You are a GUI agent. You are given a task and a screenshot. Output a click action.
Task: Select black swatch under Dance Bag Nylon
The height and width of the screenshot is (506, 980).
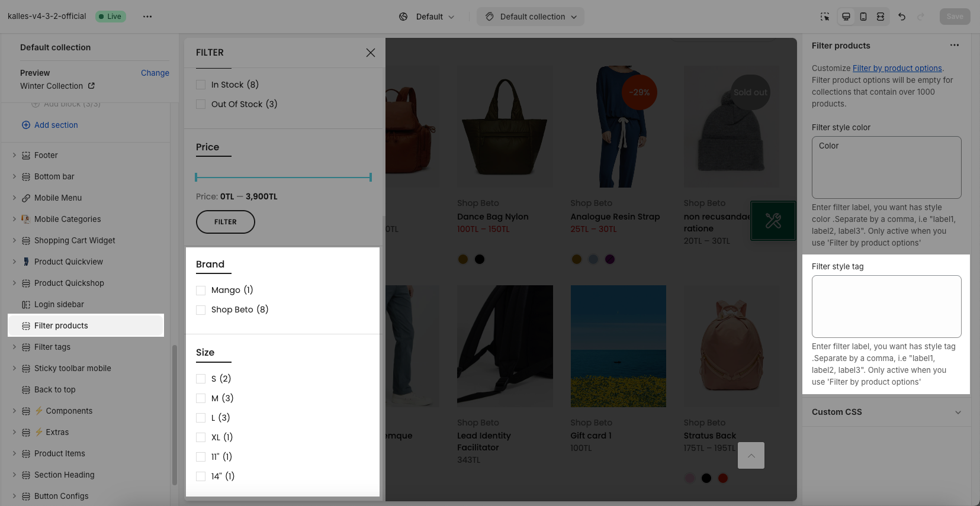click(x=480, y=259)
